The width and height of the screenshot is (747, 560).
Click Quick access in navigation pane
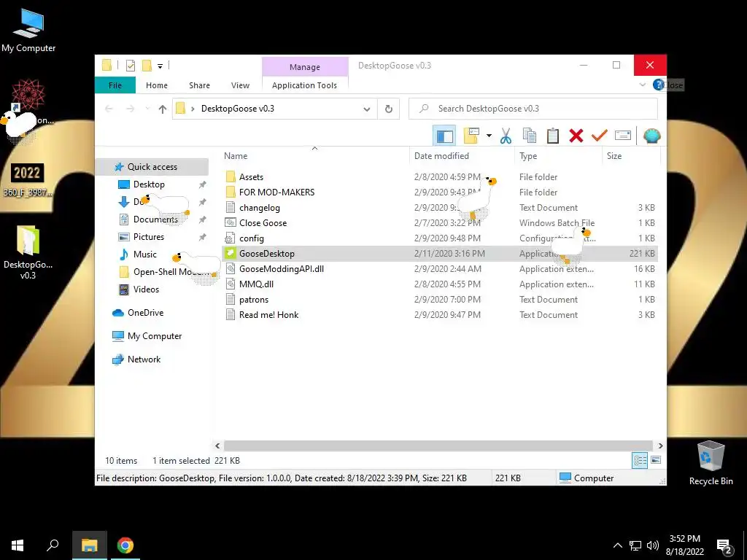(152, 167)
